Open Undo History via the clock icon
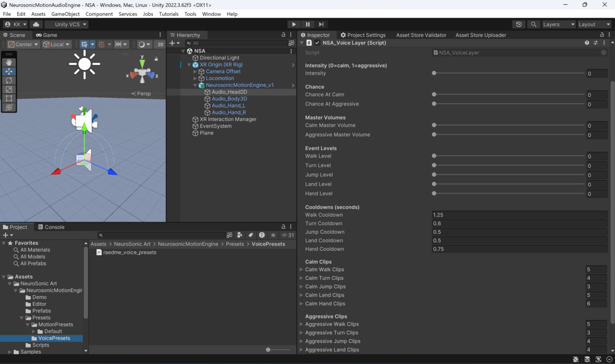Viewport: 615px width, 364px height. click(518, 24)
